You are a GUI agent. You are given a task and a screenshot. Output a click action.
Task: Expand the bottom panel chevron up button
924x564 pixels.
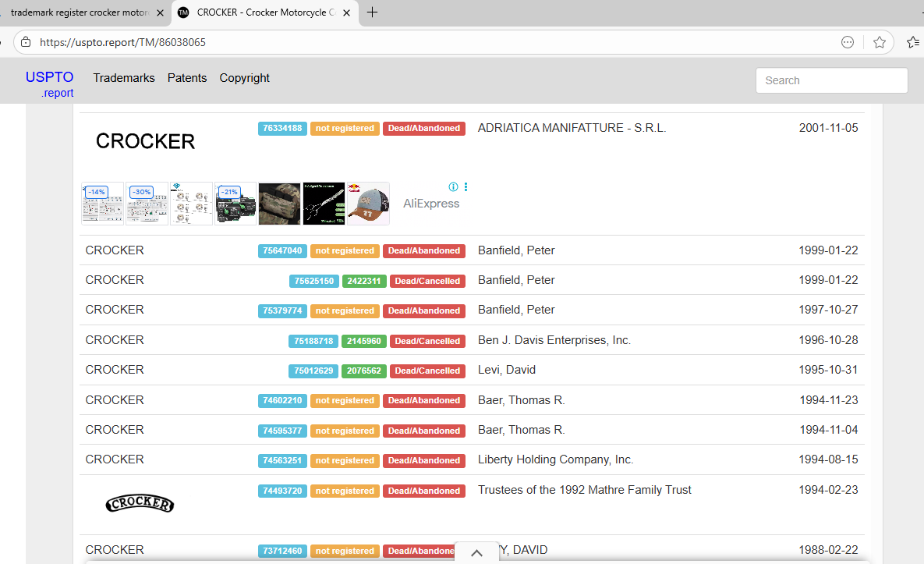[476, 553]
